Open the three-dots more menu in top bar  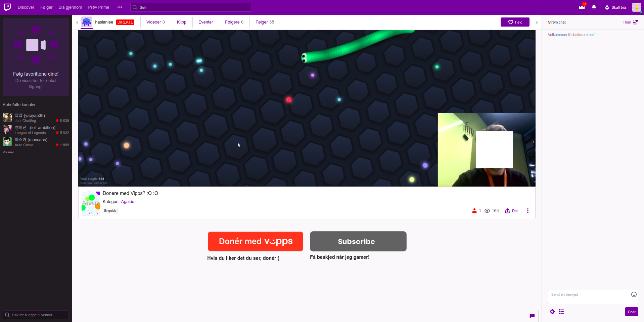coord(120,7)
